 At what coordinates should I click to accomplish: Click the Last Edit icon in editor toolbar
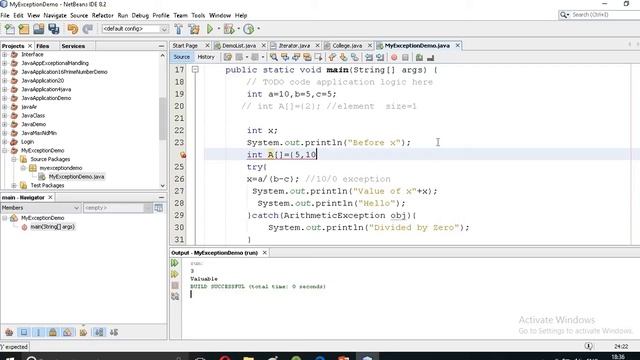(228, 57)
